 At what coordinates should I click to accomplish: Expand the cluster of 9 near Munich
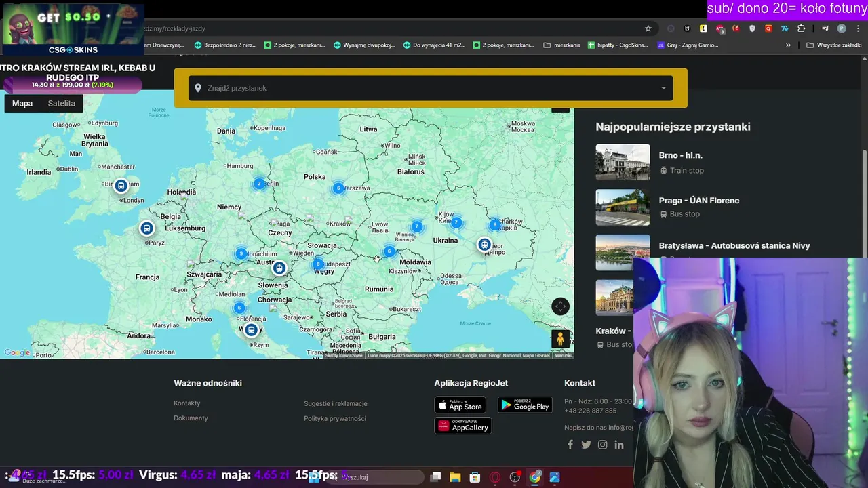click(x=241, y=253)
